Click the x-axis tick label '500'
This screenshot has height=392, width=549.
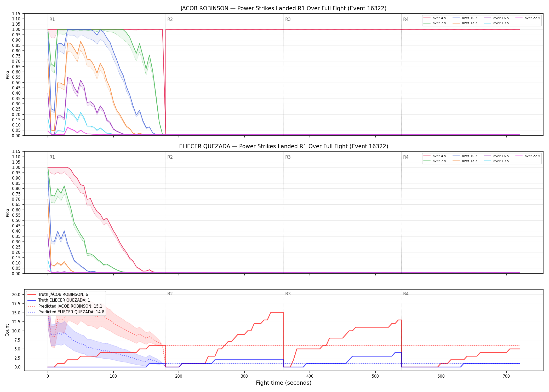click(375, 376)
